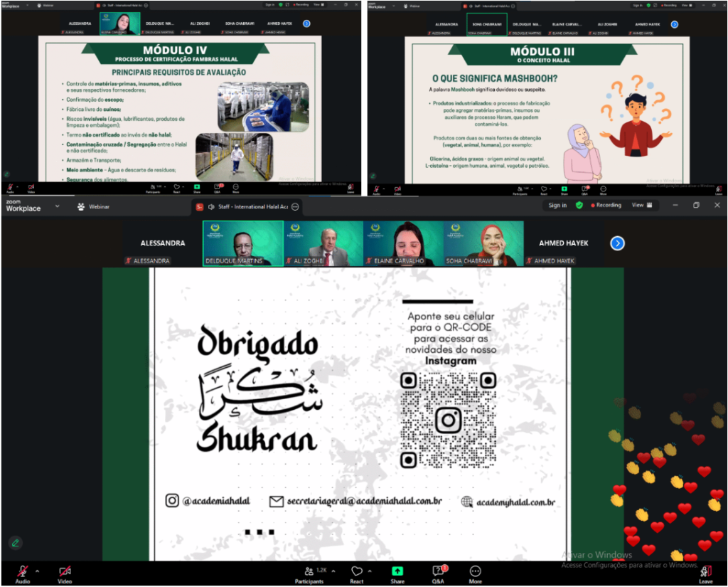The width and height of the screenshot is (728, 587).
Task: Open View layout menu in Shukran window
Action: [642, 206]
